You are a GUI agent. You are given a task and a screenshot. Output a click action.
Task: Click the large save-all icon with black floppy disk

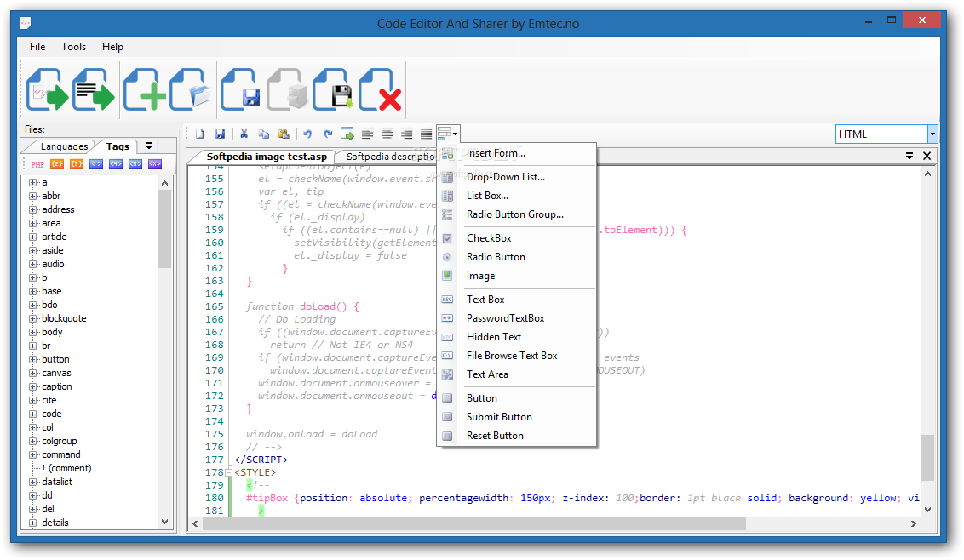point(333,89)
